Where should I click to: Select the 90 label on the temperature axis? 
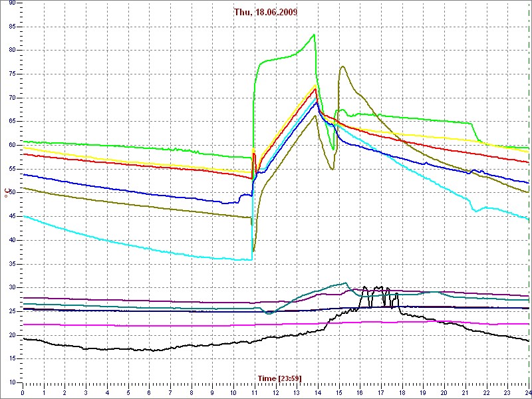[11, 3]
